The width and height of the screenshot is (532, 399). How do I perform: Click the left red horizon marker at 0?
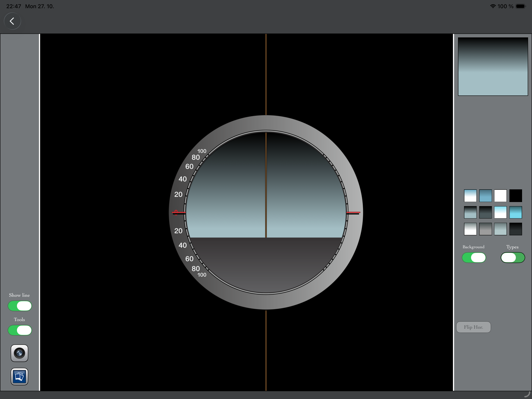[178, 213]
